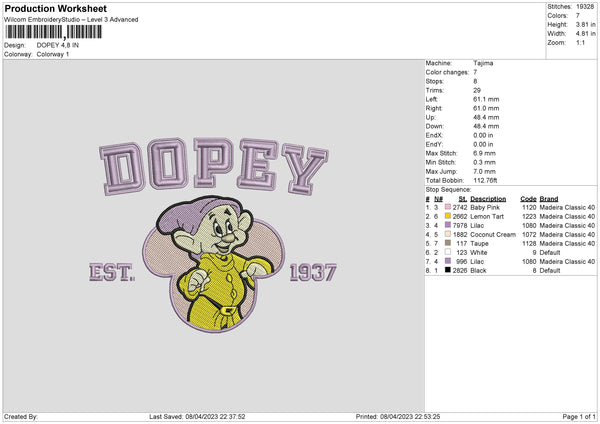Select the Taupe color swatch
Screen dimensions: 600x424
(x=448, y=243)
